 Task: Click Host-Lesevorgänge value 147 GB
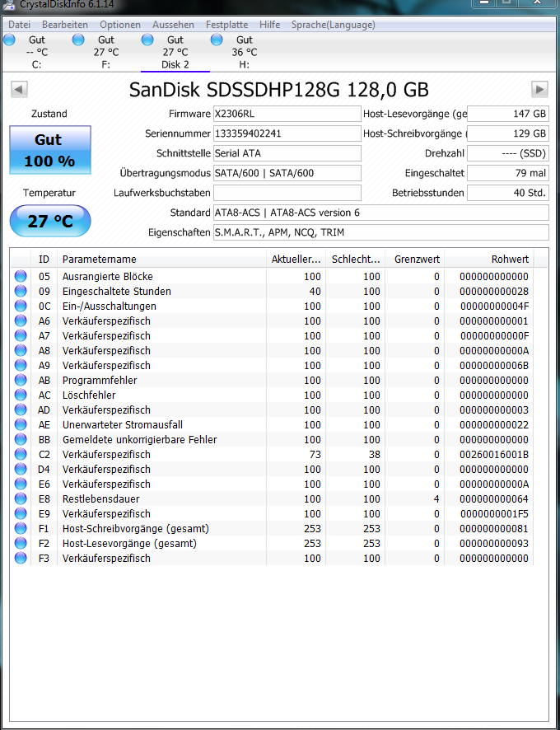[x=508, y=114]
